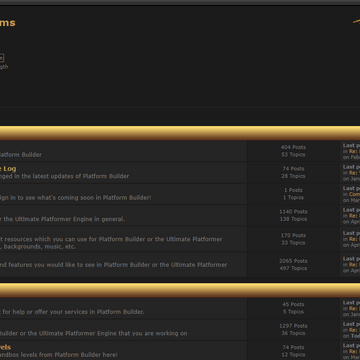Click the '1 Topics' count
Screen dimensions: 360x360
coord(293,197)
